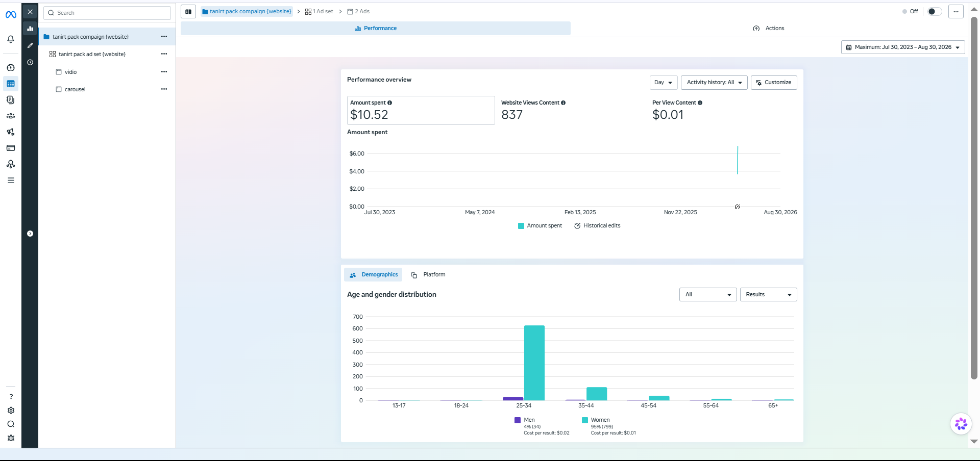Expand the collapsed panel arrow

coord(30,234)
